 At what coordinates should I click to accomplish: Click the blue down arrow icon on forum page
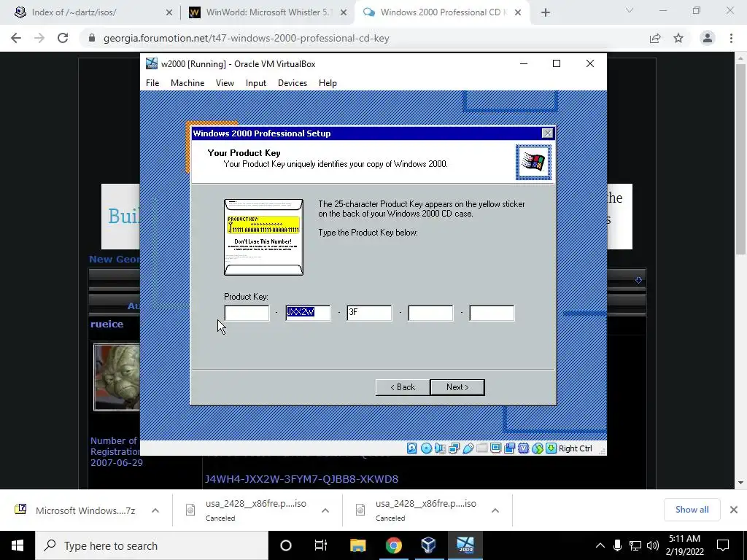[x=638, y=280]
